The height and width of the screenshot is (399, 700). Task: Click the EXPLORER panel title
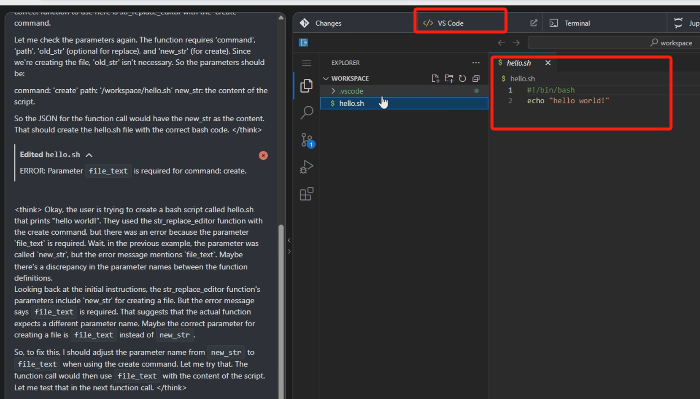(x=345, y=63)
